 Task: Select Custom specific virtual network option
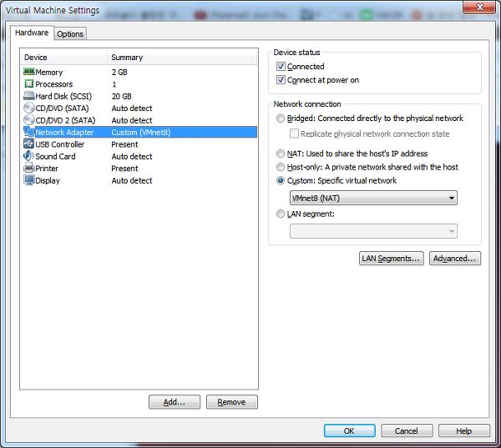281,180
